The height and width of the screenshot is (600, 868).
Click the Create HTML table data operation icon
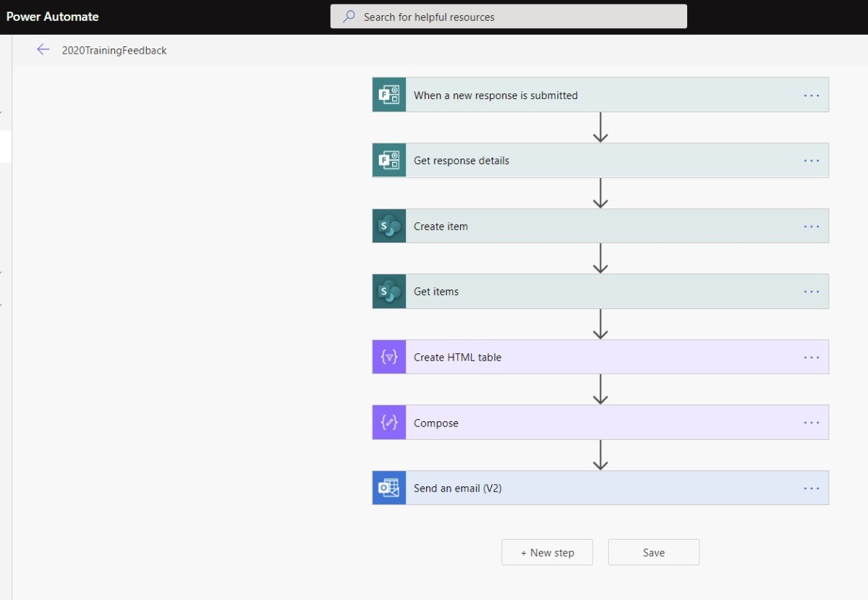(x=388, y=357)
